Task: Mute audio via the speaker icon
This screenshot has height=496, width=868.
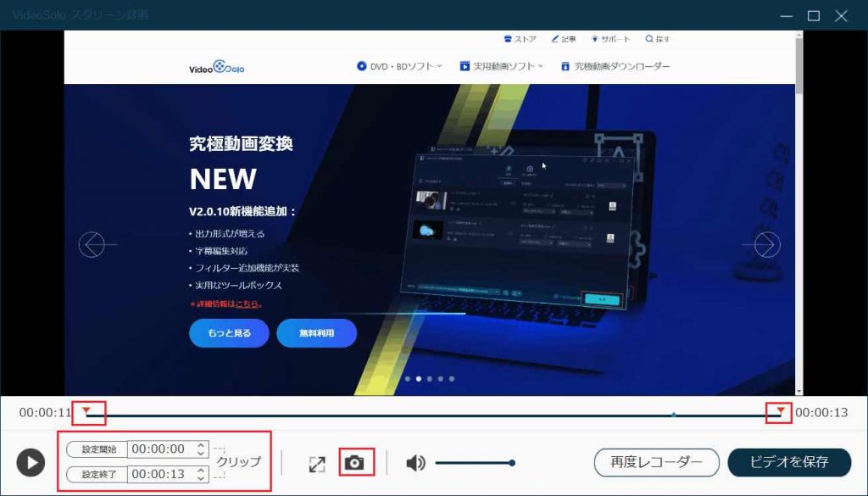Action: (x=415, y=463)
